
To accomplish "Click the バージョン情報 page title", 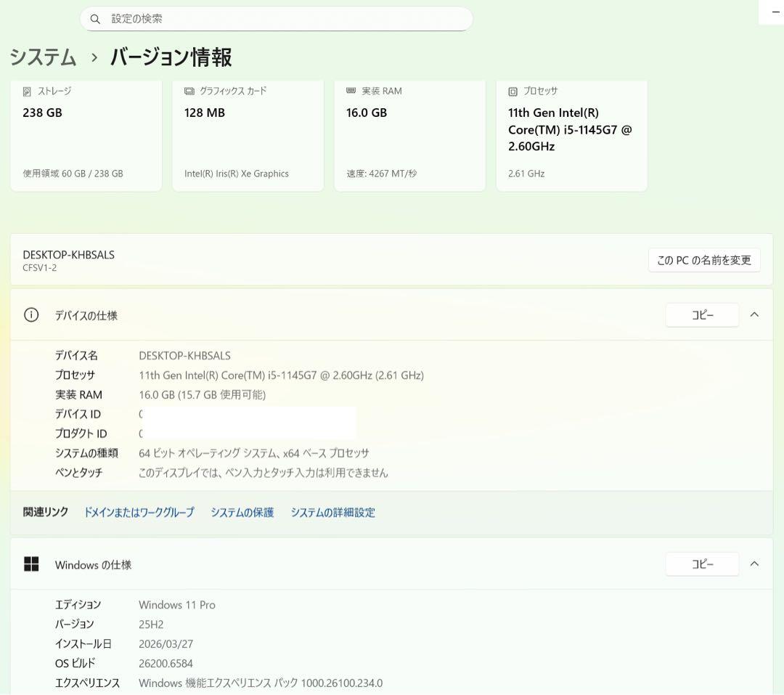I will (171, 57).
